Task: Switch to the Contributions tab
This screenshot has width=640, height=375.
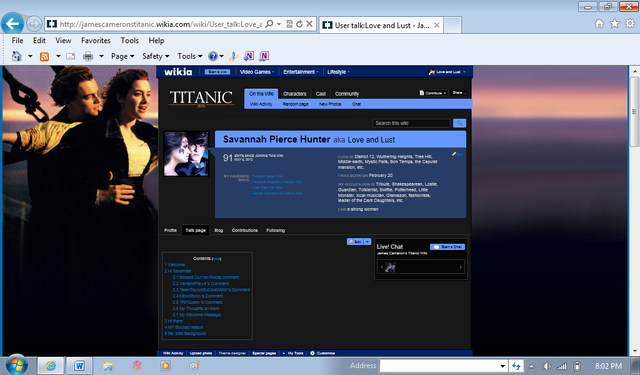Action: (x=245, y=230)
